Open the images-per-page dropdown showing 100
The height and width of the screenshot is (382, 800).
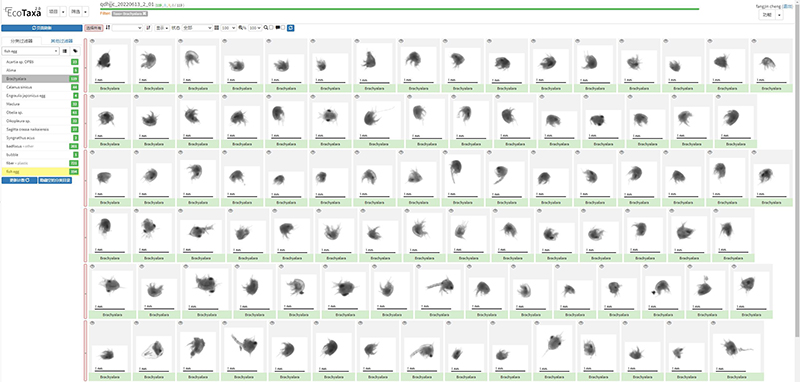(x=228, y=28)
